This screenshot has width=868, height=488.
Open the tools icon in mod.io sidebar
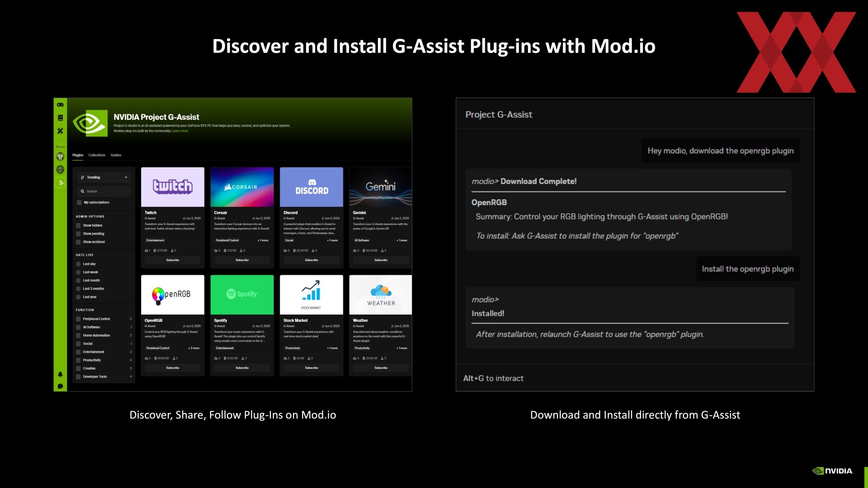(x=60, y=131)
